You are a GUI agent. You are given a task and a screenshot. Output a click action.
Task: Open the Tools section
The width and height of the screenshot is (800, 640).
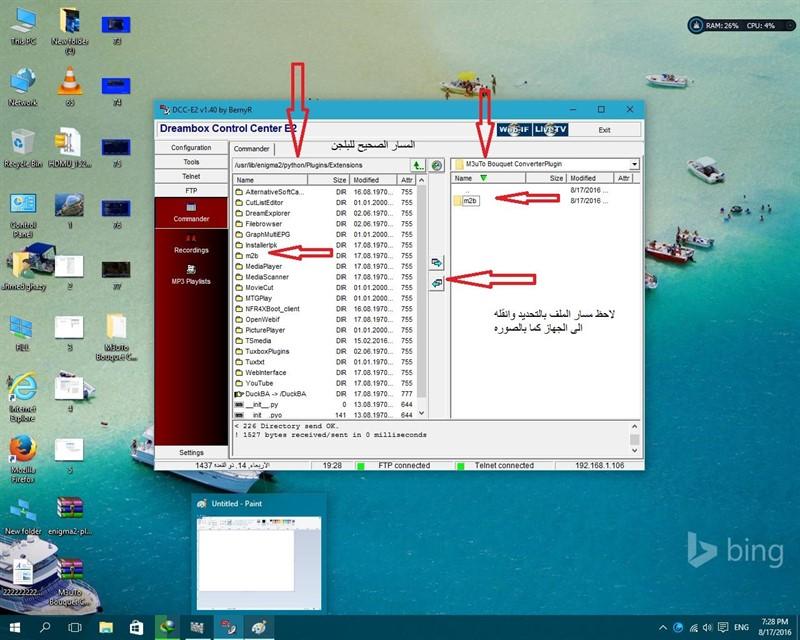click(191, 162)
